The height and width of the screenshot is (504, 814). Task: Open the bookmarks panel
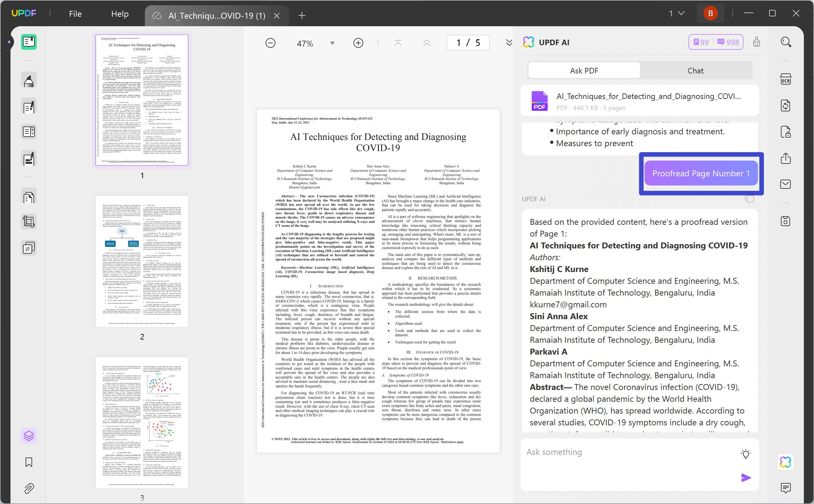tap(29, 462)
